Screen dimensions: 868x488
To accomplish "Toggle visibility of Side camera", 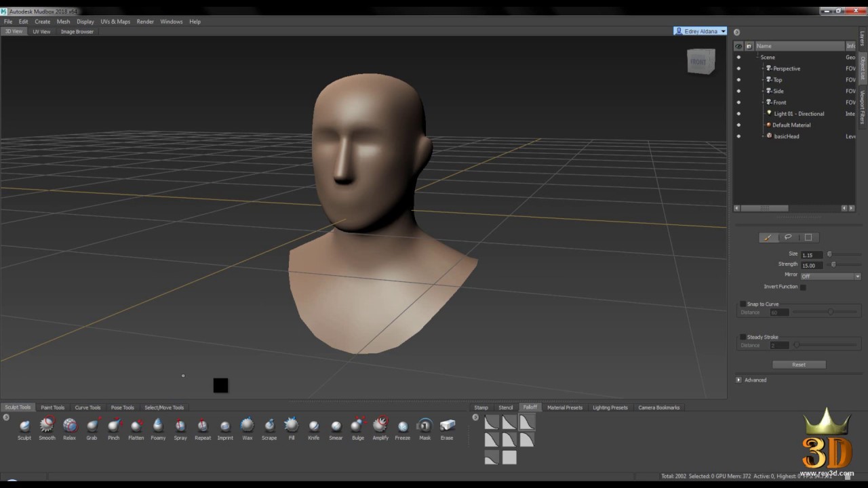I will [x=738, y=91].
